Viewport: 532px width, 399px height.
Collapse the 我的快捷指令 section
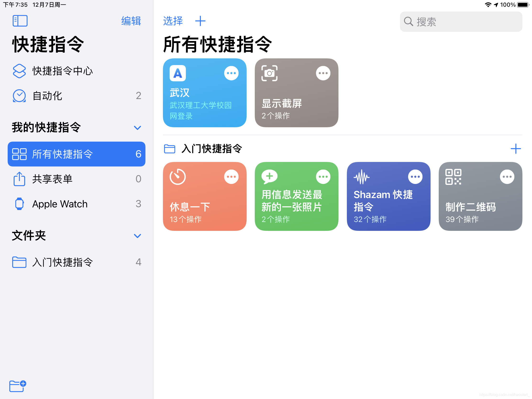137,128
